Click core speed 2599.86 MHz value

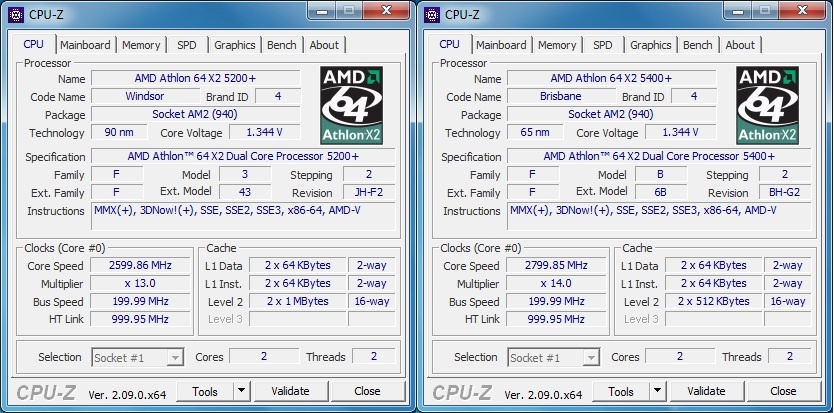coord(140,265)
